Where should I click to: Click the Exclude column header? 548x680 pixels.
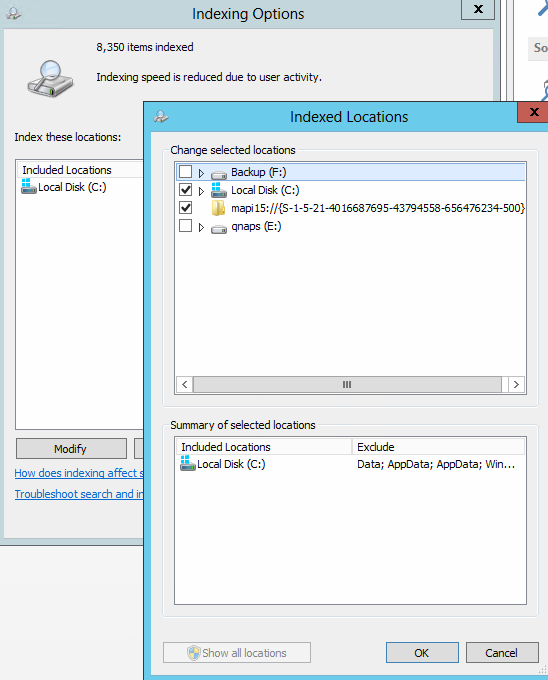click(438, 447)
